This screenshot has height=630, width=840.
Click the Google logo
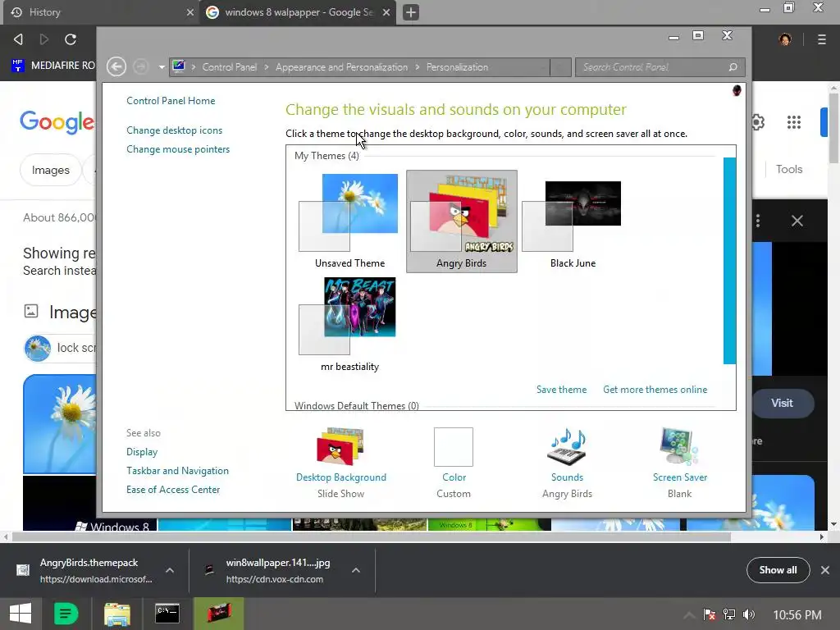57,123
